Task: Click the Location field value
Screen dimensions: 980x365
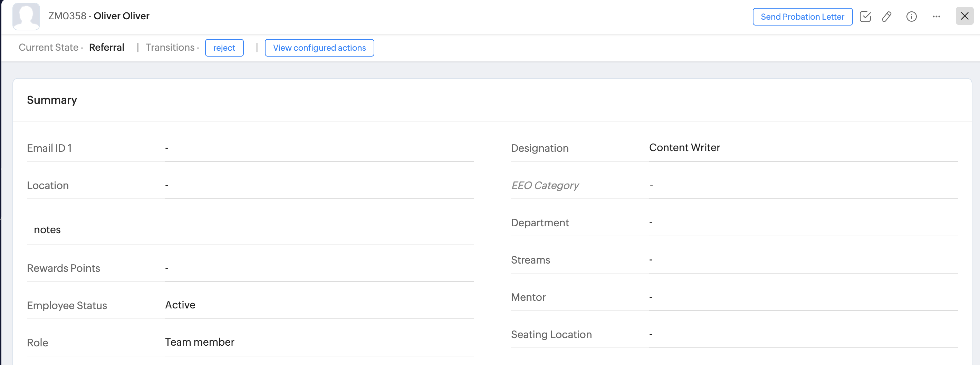Action: [167, 185]
